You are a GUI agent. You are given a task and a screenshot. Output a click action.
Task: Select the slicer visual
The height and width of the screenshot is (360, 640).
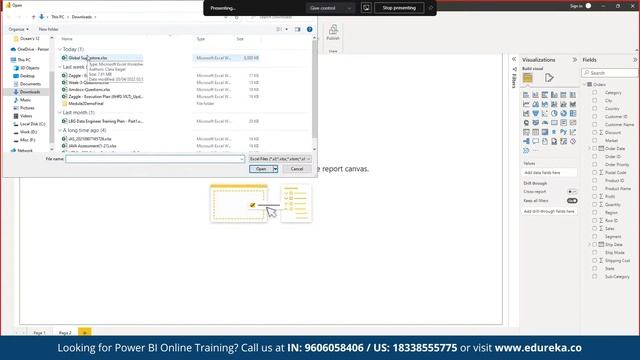tap(526, 132)
